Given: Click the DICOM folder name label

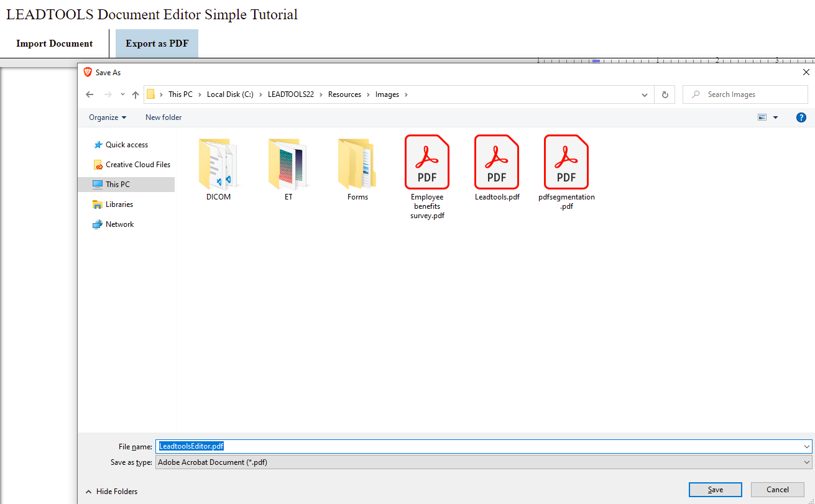Looking at the screenshot, I should click(x=218, y=197).
